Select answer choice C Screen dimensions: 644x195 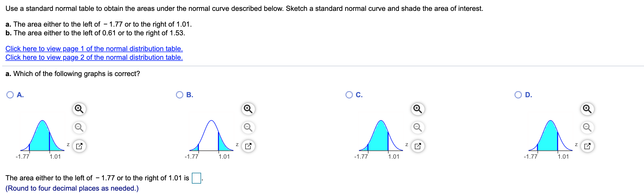[349, 95]
